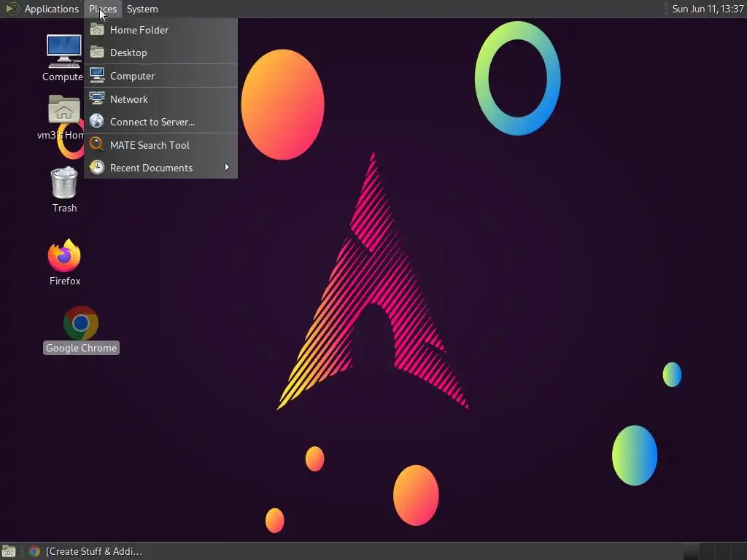Select Computer in the Places menu
Viewport: 747px width, 560px height.
tap(161, 76)
